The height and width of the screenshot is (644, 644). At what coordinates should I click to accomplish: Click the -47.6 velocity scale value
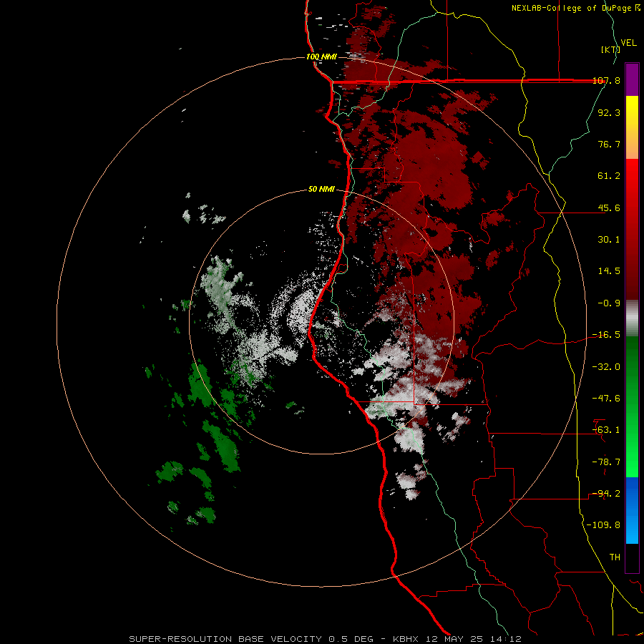tap(606, 398)
